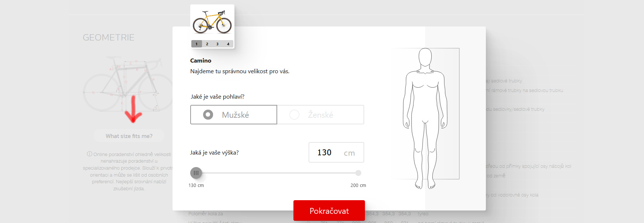Image resolution: width=644 pixels, height=223 pixels.
Task: Click the GEOMETRIE section heading
Action: (109, 38)
